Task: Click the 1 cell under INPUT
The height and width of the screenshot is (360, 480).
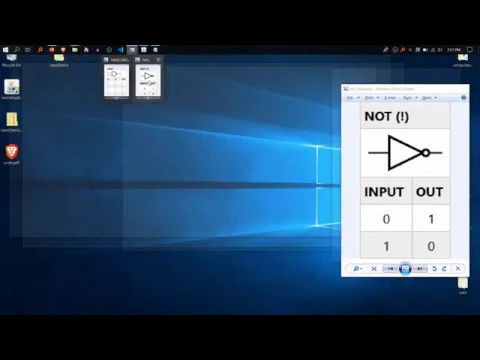Action: [x=386, y=246]
